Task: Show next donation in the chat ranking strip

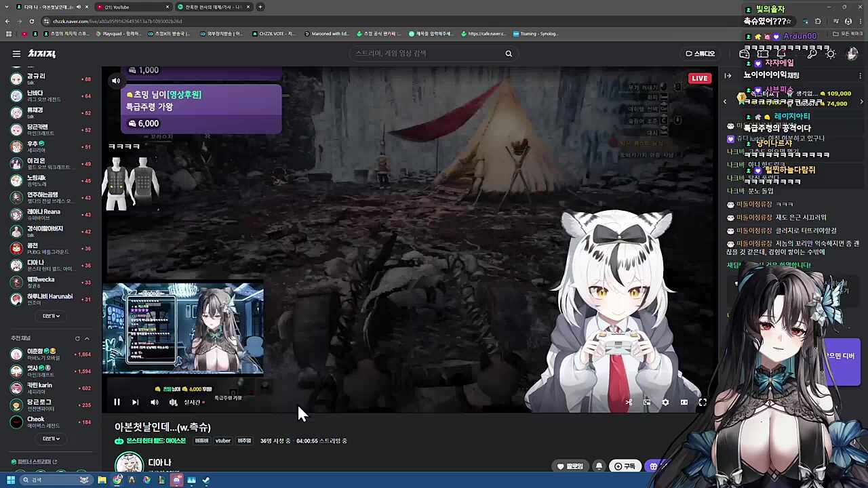Action: pyautogui.click(x=861, y=102)
